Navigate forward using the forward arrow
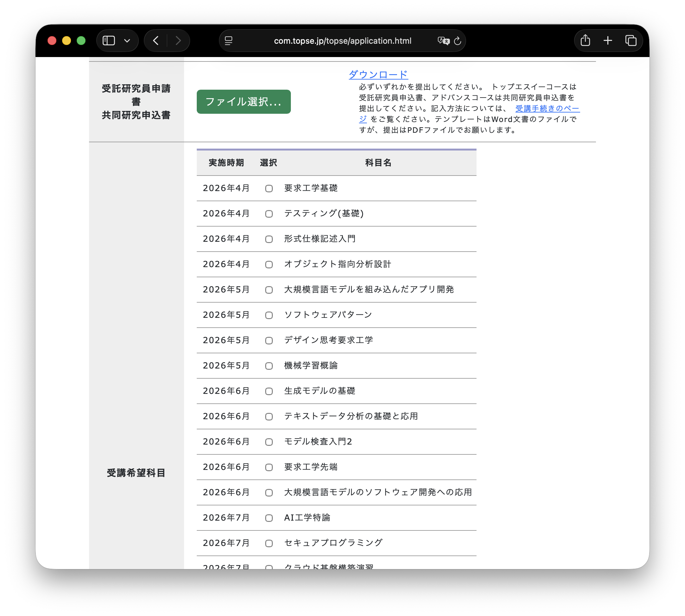Image resolution: width=685 pixels, height=616 pixels. click(178, 40)
